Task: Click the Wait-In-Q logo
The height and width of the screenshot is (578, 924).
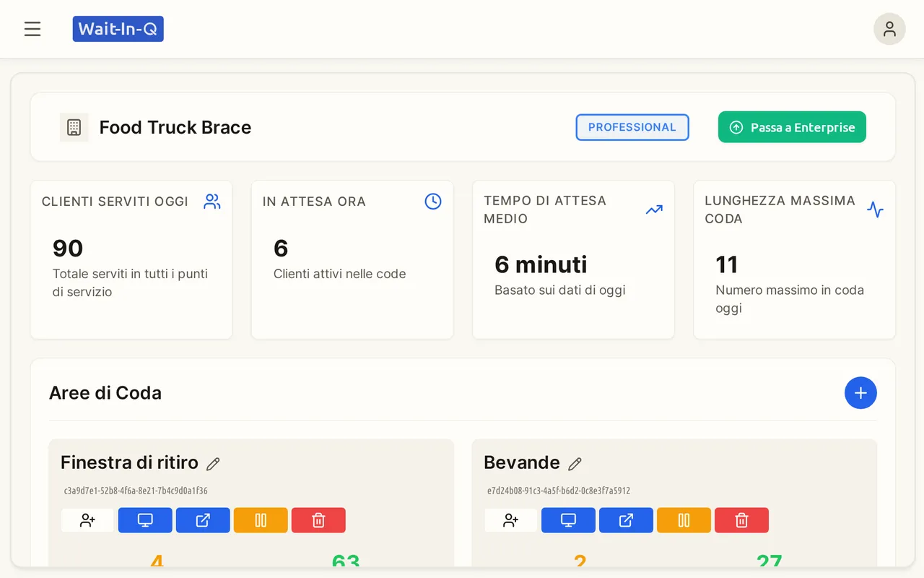Action: (118, 29)
